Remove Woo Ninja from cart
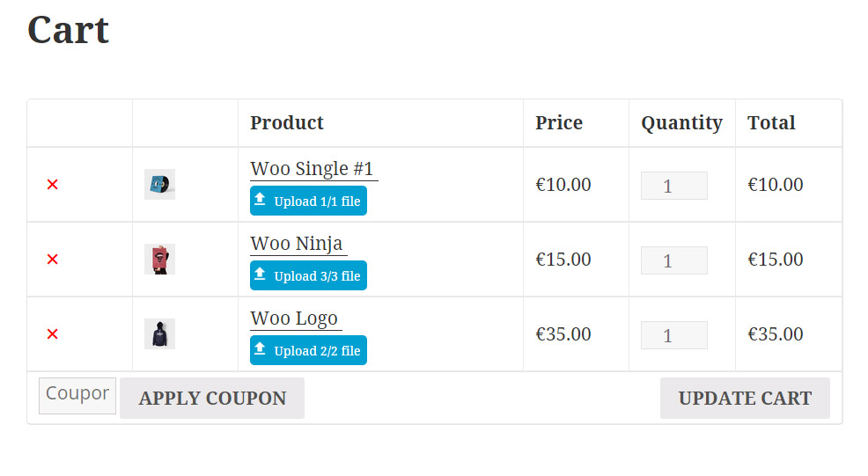The image size is (868, 476). [x=53, y=260]
